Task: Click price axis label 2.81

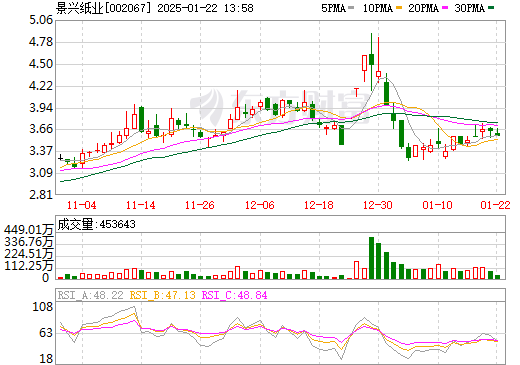Action: [x=41, y=195]
